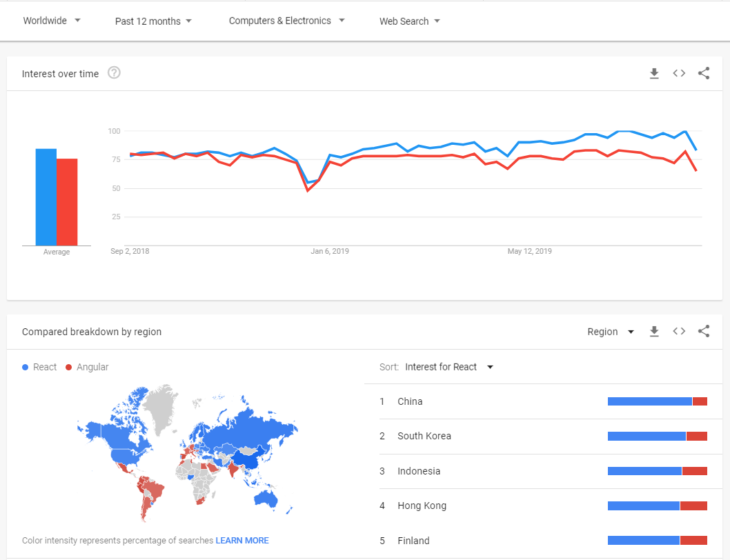Embed the Compared breakdown by region widget
Screen dimensions: 730x560
pyautogui.click(x=679, y=332)
